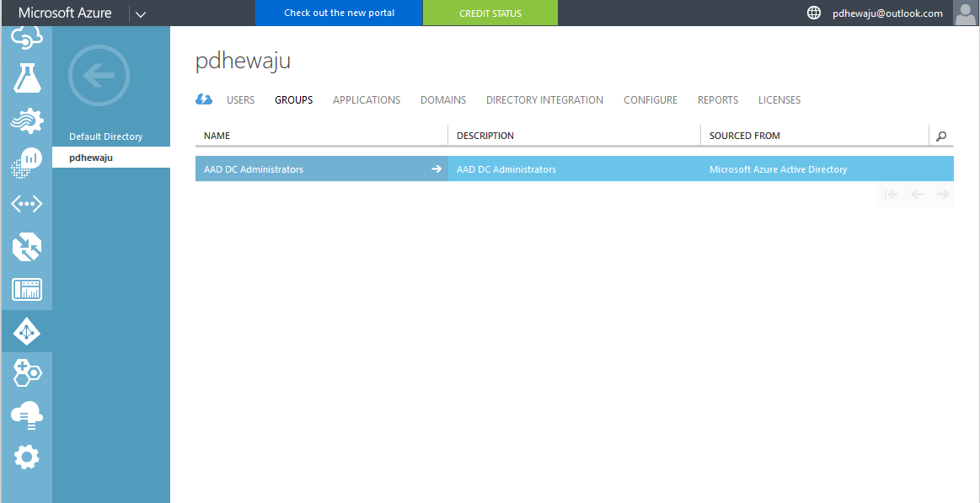
Task: Open the language globe icon
Action: [x=814, y=13]
